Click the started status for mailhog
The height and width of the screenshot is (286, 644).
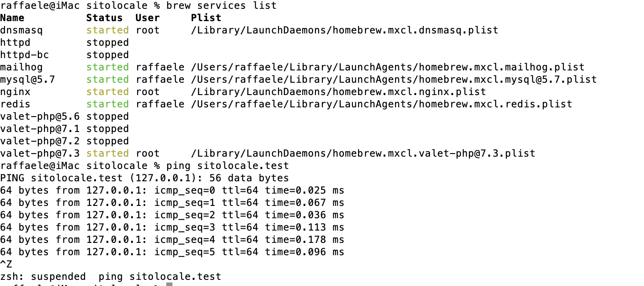(x=107, y=67)
